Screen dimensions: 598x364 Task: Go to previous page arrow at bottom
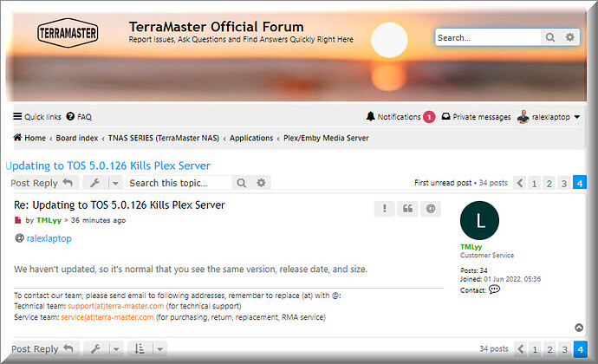(x=521, y=349)
